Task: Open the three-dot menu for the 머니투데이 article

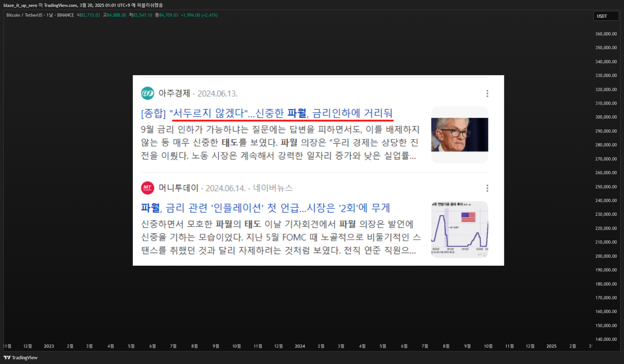Action: pos(487,188)
